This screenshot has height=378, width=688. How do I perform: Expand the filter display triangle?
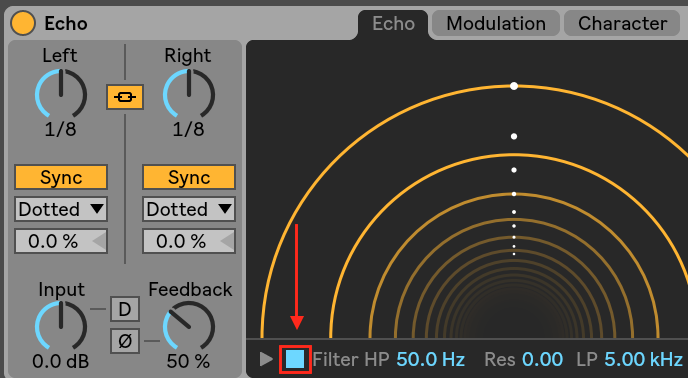click(x=266, y=359)
